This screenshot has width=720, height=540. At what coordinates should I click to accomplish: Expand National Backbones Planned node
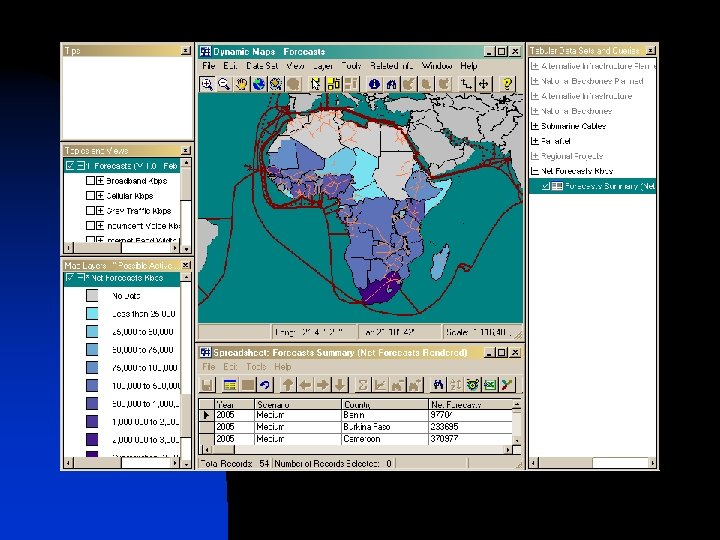coord(534,81)
